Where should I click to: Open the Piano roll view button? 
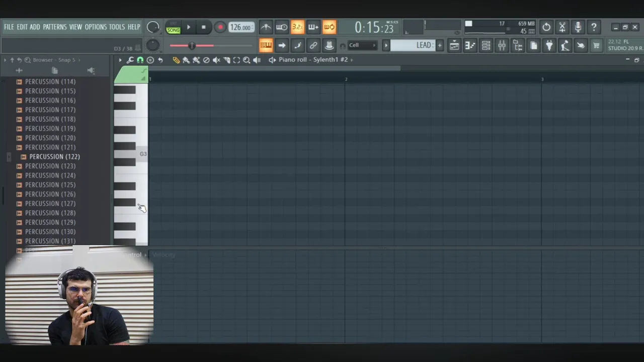(470, 45)
